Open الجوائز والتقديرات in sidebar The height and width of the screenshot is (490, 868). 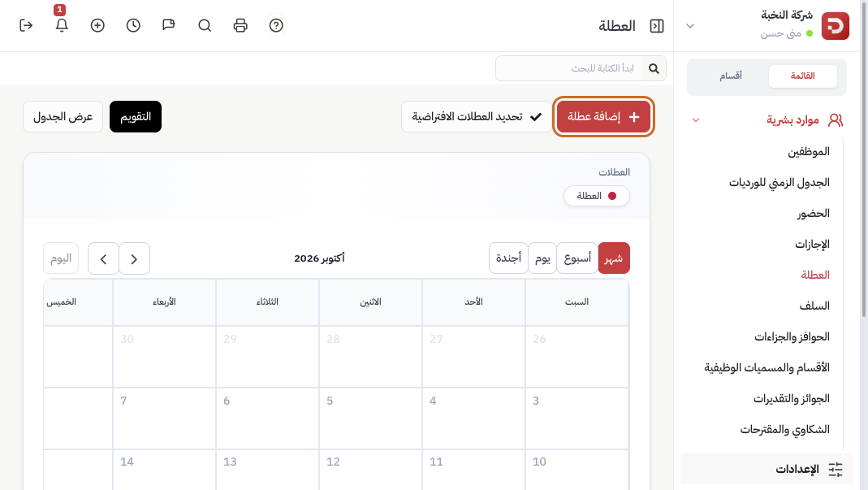click(x=792, y=398)
